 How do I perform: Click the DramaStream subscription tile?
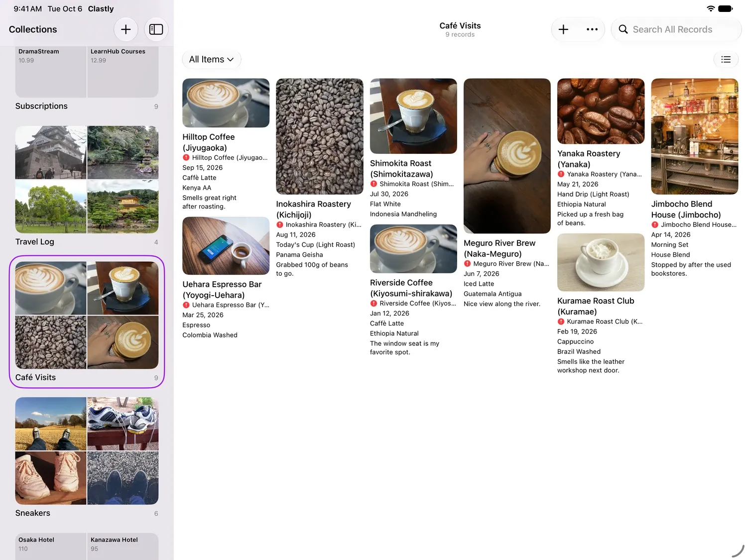tap(51, 72)
